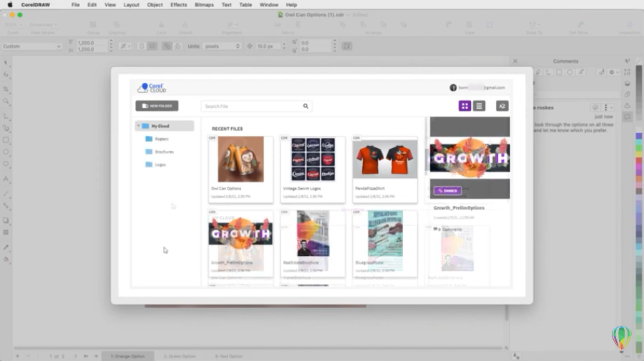Open the Window menu

point(269,5)
